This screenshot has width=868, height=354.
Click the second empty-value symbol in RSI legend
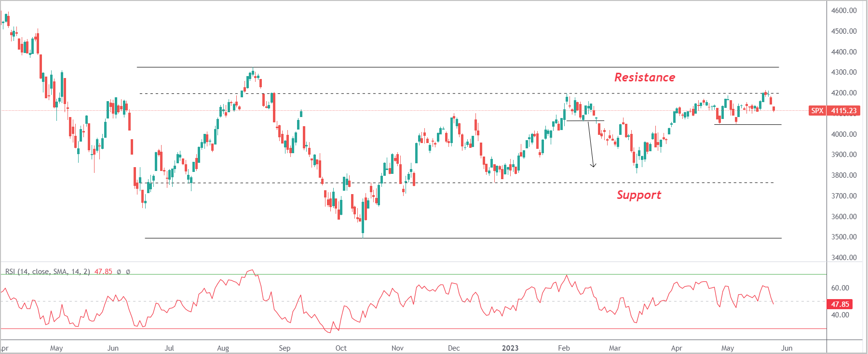[128, 272]
